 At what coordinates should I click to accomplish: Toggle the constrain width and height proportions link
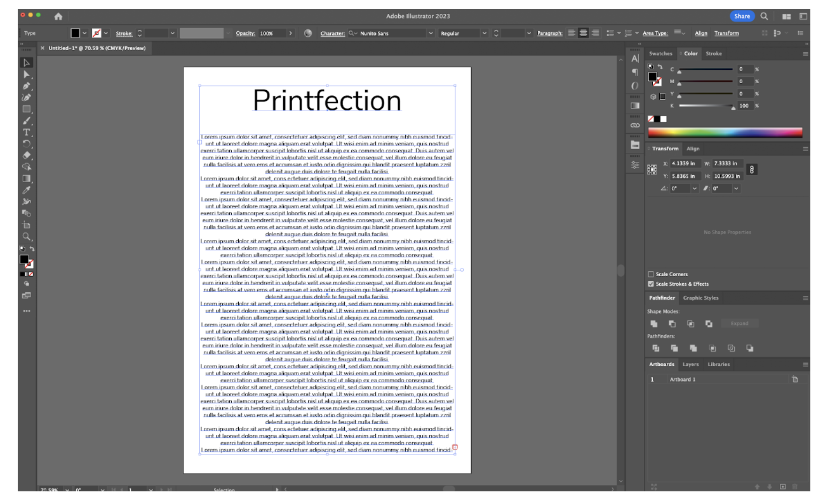coord(752,169)
